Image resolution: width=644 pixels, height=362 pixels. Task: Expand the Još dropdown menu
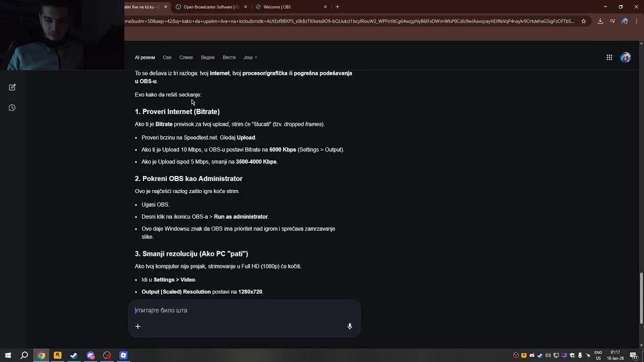(250, 57)
